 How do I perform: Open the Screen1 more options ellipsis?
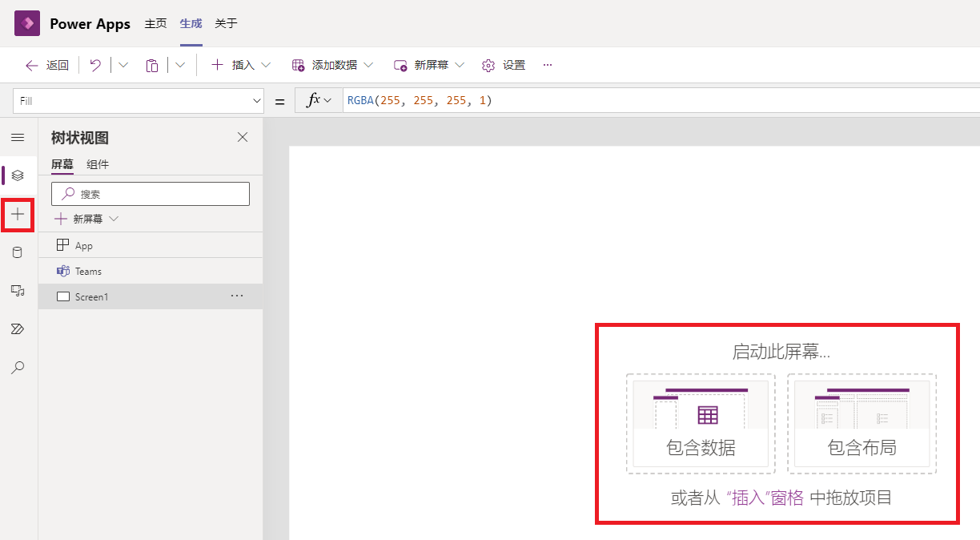(x=237, y=296)
